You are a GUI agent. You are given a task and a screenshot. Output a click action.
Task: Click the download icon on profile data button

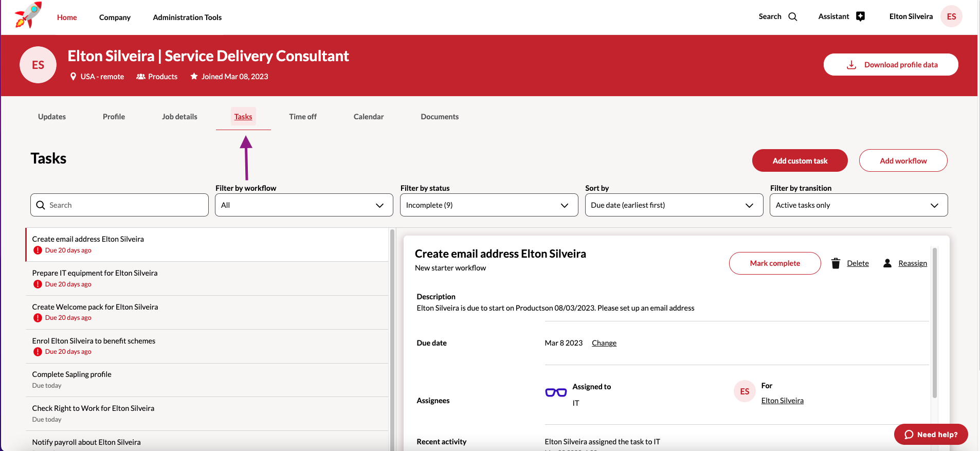[851, 65]
